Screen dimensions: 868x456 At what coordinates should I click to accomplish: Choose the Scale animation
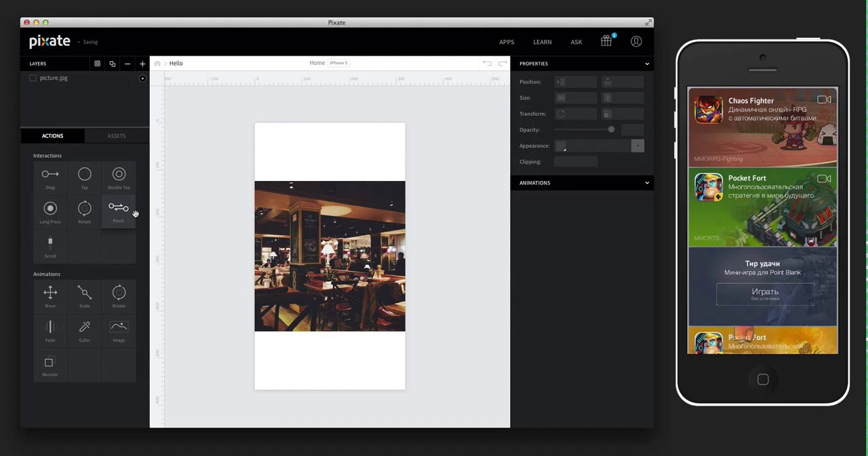(x=84, y=296)
